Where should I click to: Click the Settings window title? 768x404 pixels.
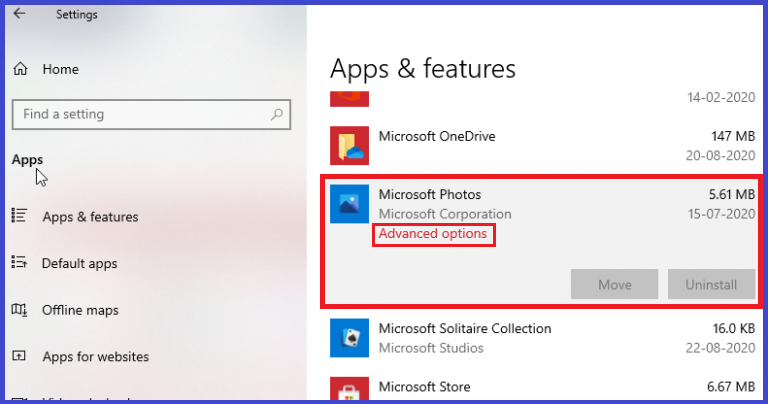click(76, 14)
